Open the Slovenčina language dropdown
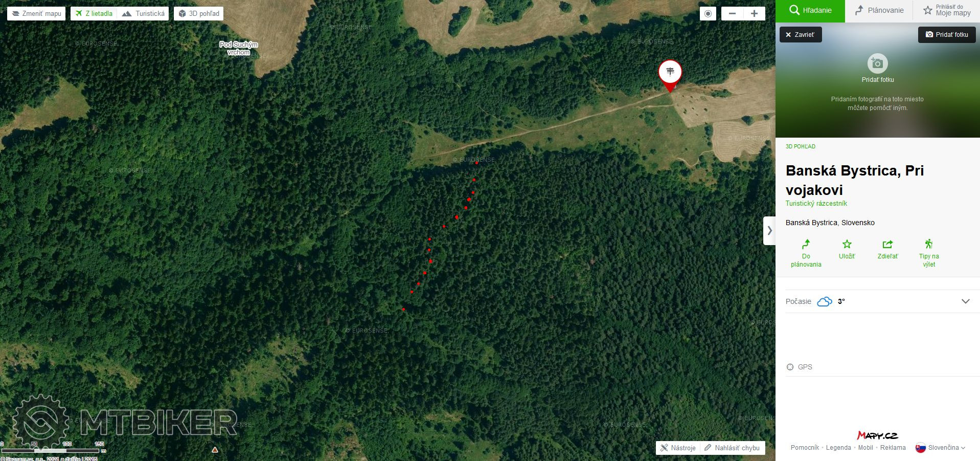This screenshot has height=461, width=980. tap(941, 448)
